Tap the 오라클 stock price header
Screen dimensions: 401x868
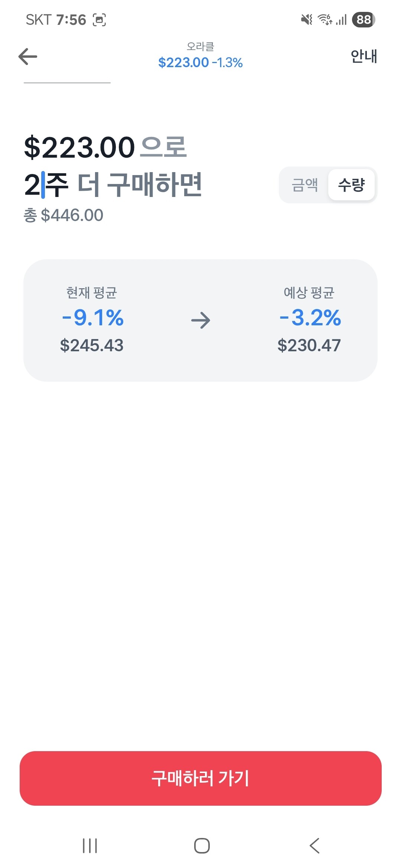[200, 56]
